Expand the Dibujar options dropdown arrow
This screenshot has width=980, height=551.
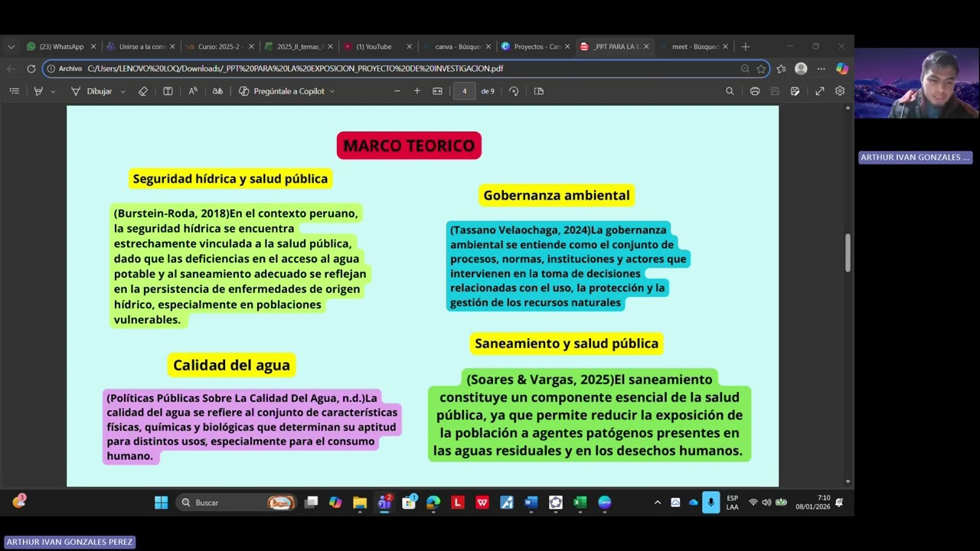point(122,92)
